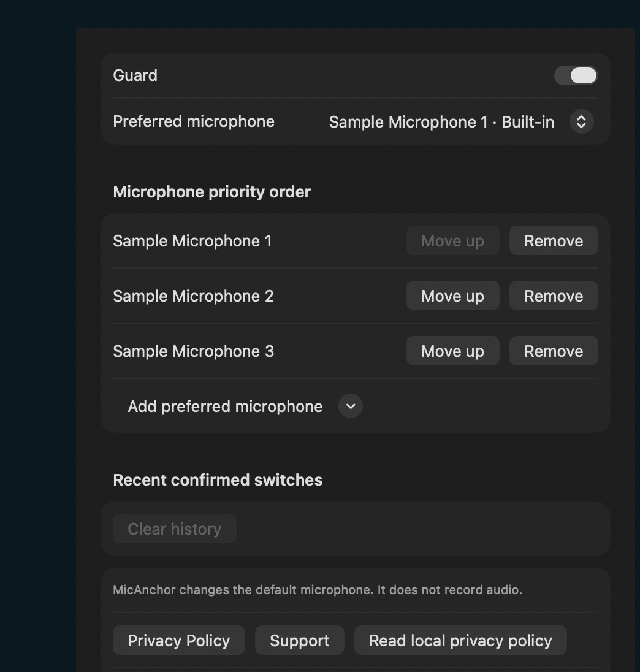The height and width of the screenshot is (672, 640).
Task: Click disabled Move up for Sample Microphone 1
Action: click(x=453, y=241)
